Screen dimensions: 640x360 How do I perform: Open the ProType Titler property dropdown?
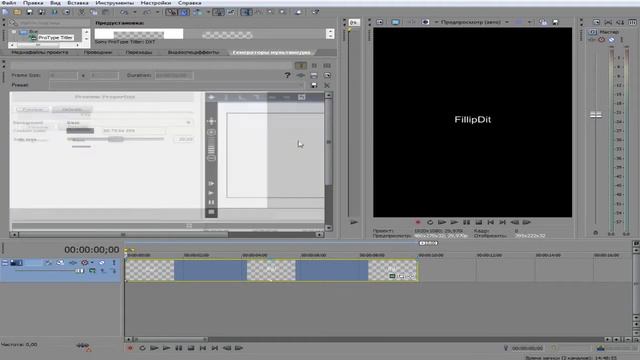[188, 122]
